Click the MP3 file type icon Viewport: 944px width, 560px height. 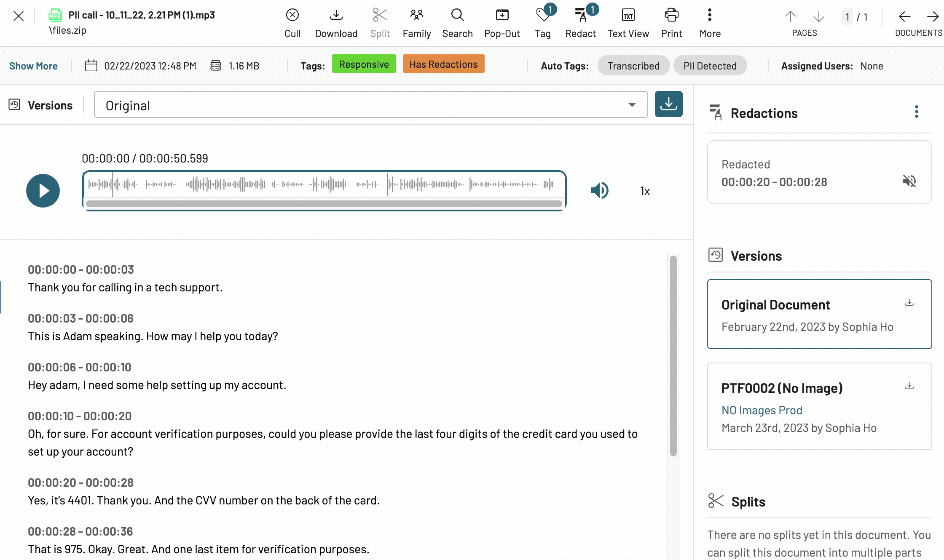(x=55, y=15)
